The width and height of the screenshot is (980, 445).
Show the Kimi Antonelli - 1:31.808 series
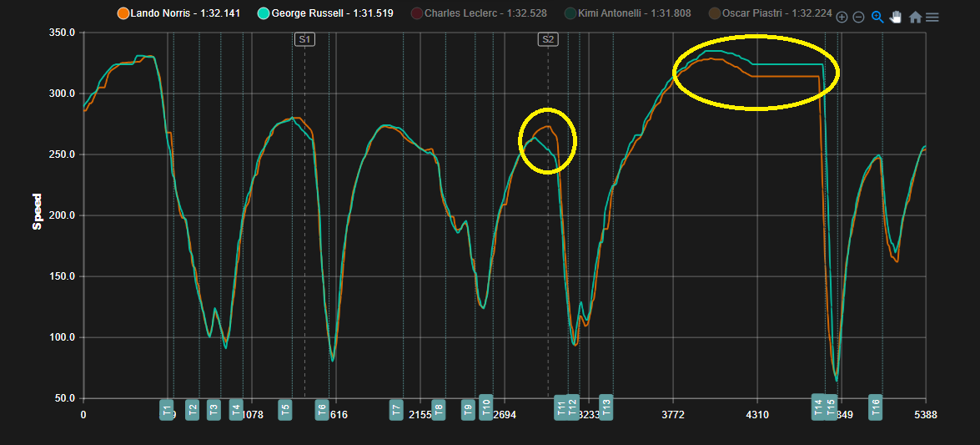635,13
